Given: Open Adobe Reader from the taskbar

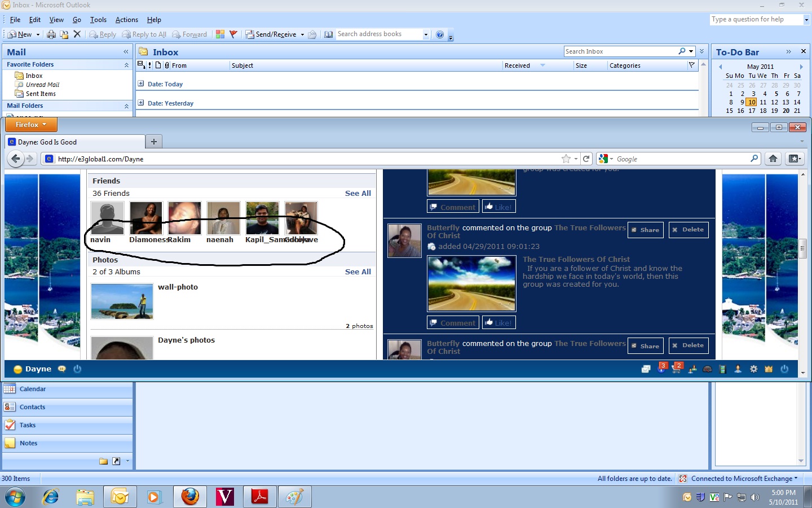Looking at the screenshot, I should [259, 497].
